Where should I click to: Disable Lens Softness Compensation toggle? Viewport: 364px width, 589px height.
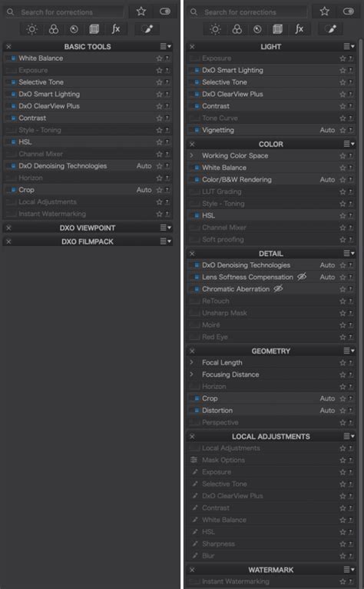(x=194, y=277)
